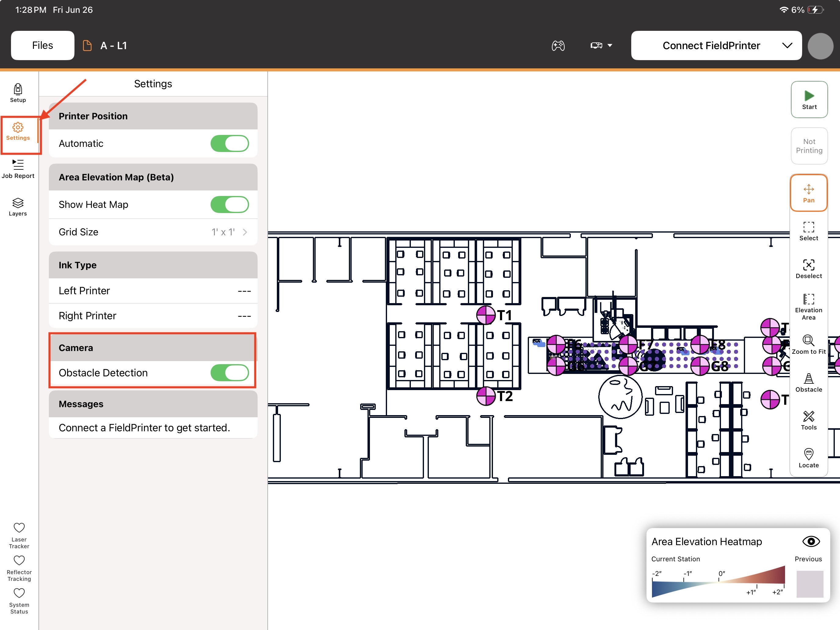Viewport: 840px width, 630px height.
Task: Select the Obstacle tool
Action: click(x=809, y=382)
